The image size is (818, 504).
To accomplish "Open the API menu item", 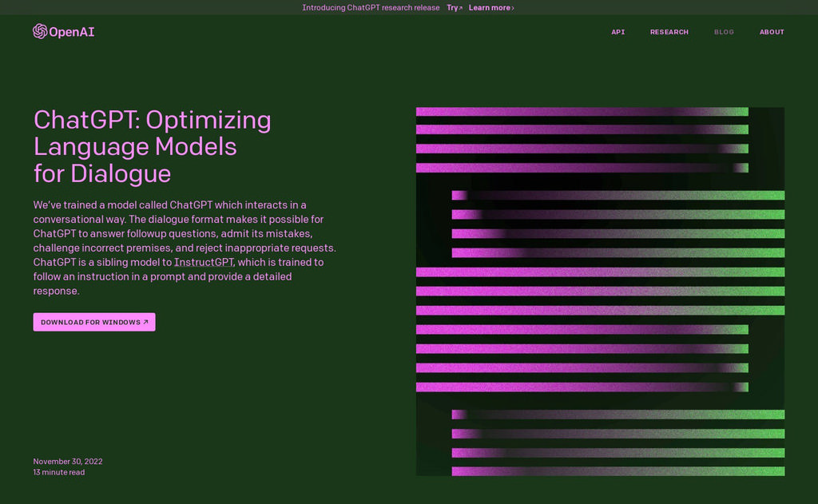I will [618, 32].
